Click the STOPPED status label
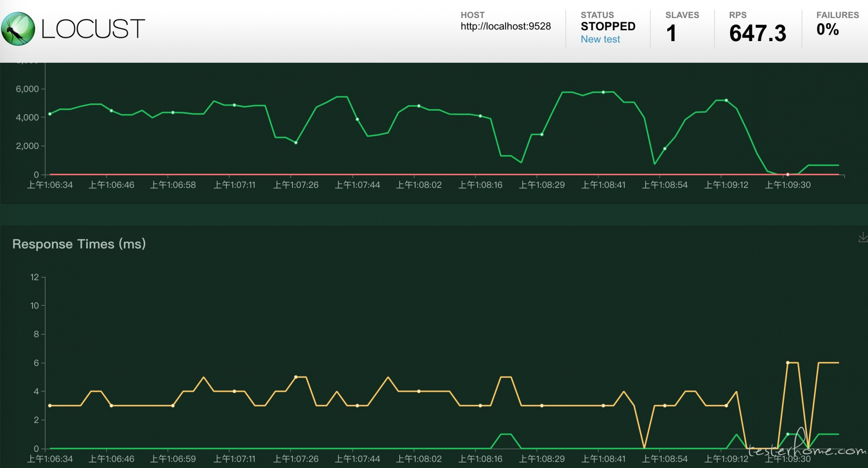Image resolution: width=868 pixels, height=468 pixels. click(x=608, y=26)
